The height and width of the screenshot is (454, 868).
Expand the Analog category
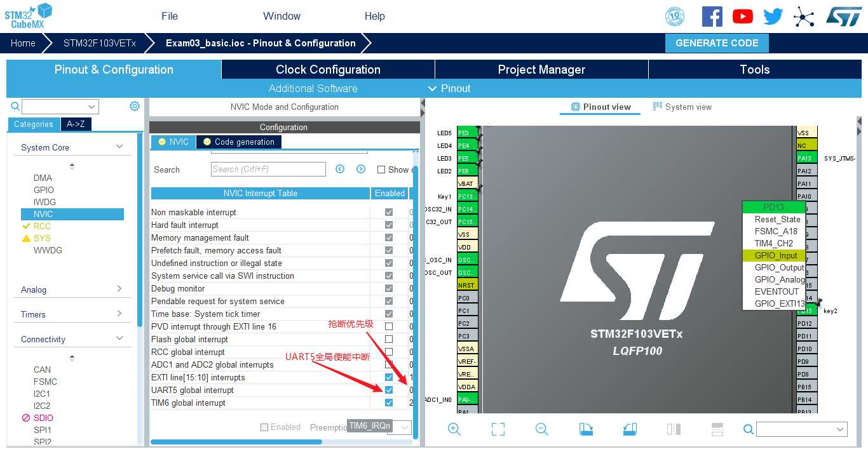[119, 289]
